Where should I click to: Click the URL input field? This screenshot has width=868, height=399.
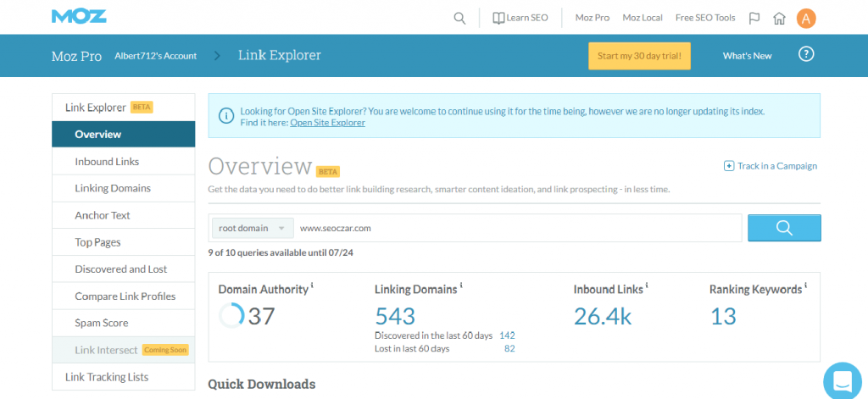[x=518, y=228]
